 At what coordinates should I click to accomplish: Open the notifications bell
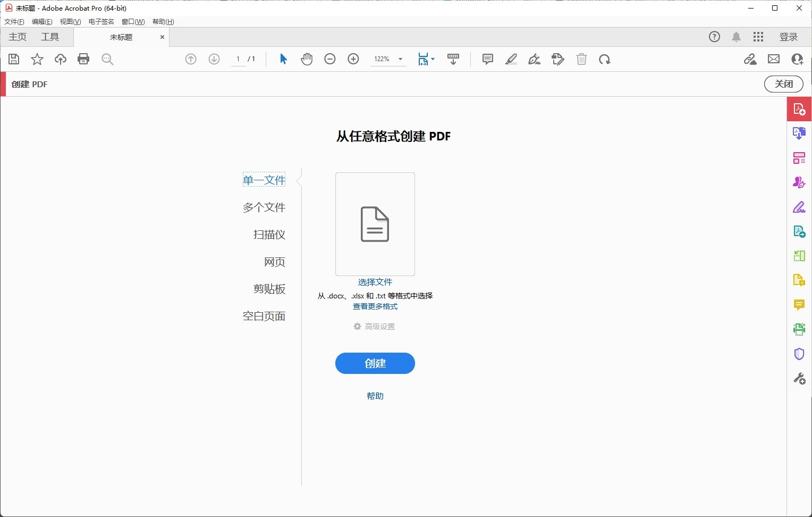pyautogui.click(x=737, y=37)
